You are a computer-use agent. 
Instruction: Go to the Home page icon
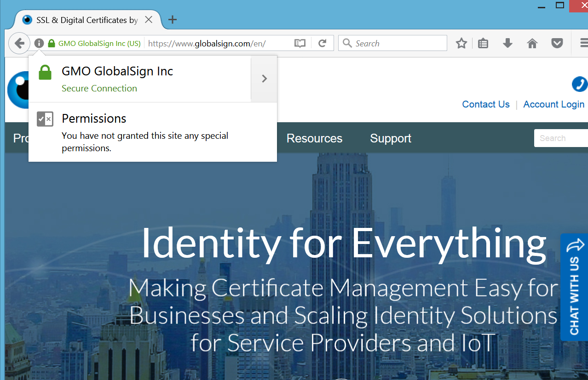[x=532, y=44]
